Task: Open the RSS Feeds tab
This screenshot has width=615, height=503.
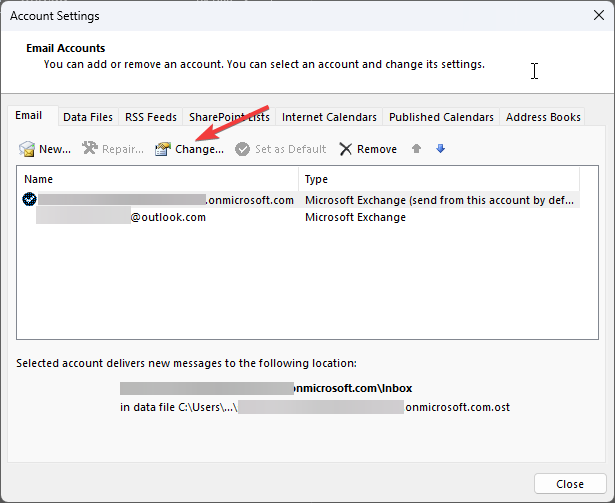Action: tap(150, 117)
